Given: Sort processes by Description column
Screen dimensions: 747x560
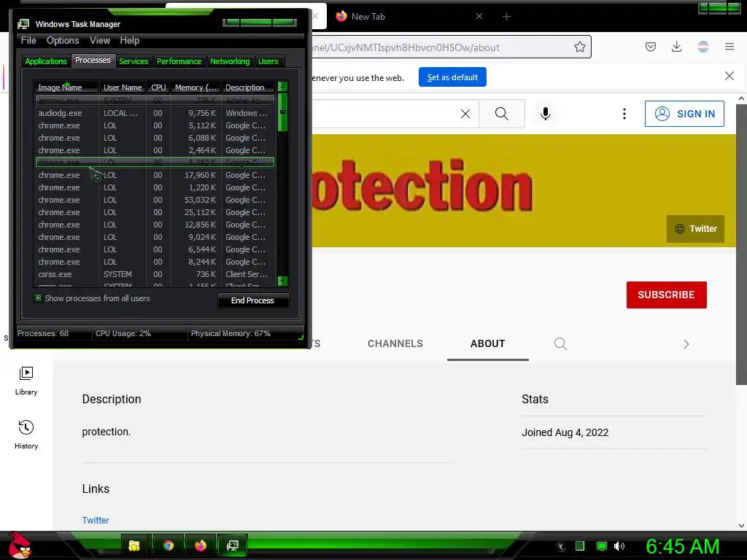Looking at the screenshot, I should [248, 87].
